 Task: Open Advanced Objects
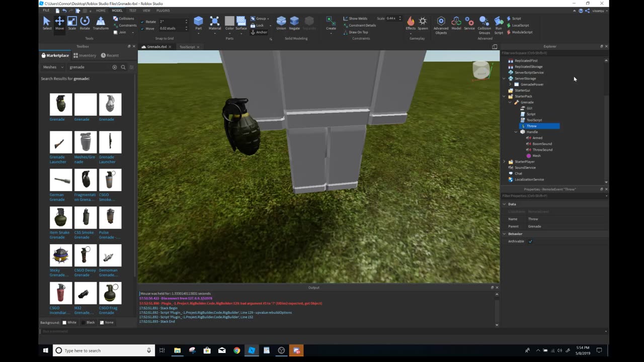pyautogui.click(x=441, y=25)
